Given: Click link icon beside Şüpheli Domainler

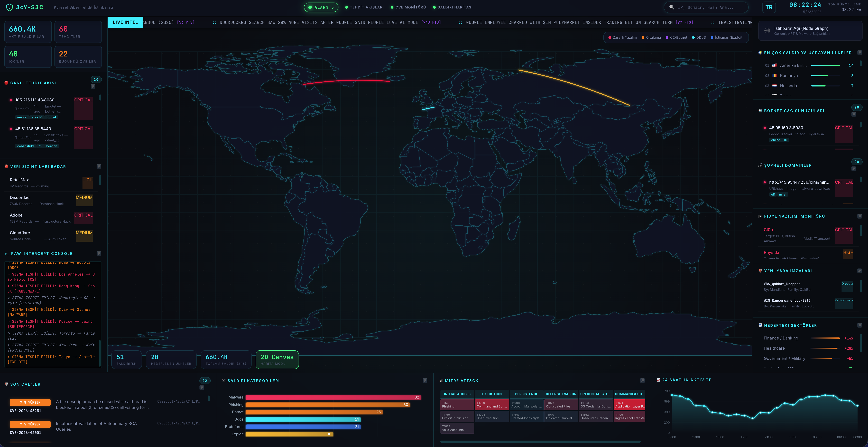Looking at the screenshot, I should click(760, 165).
